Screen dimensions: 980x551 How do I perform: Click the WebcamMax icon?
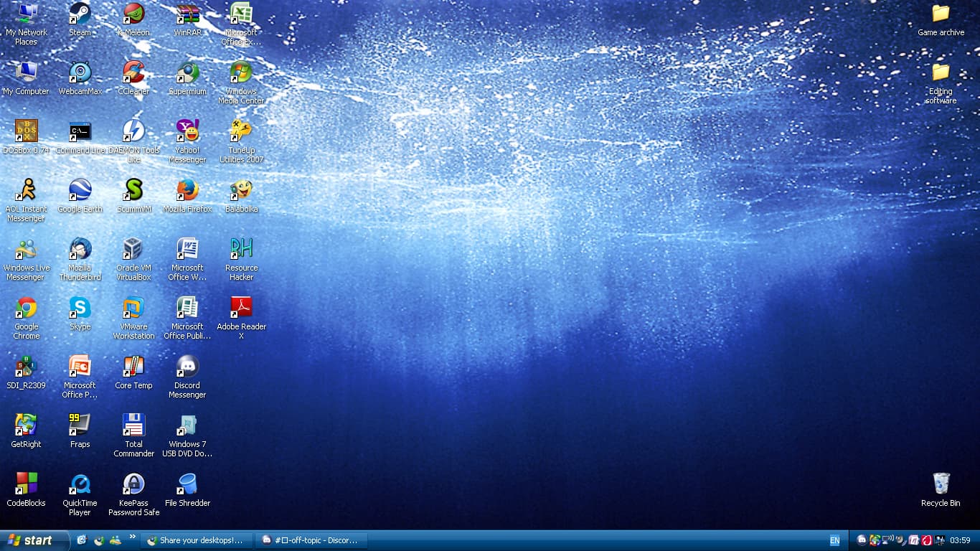pyautogui.click(x=80, y=72)
